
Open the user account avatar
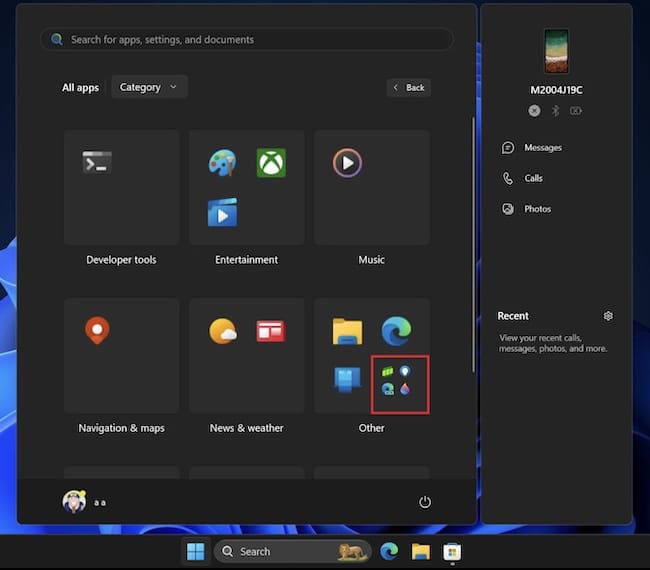[74, 502]
